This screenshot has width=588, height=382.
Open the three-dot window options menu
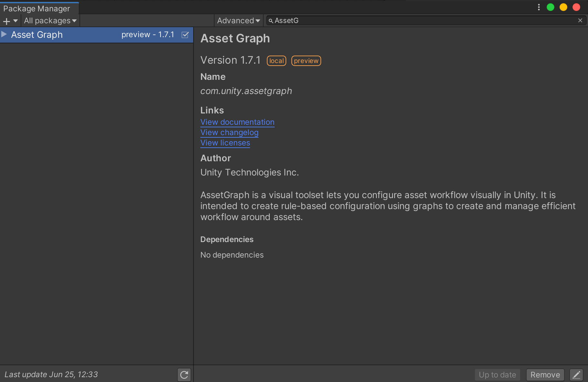(539, 7)
